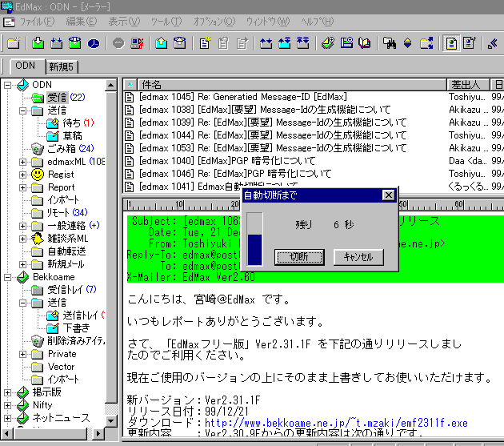
Task: Click the grayed forward document icon
Action: 242,42
